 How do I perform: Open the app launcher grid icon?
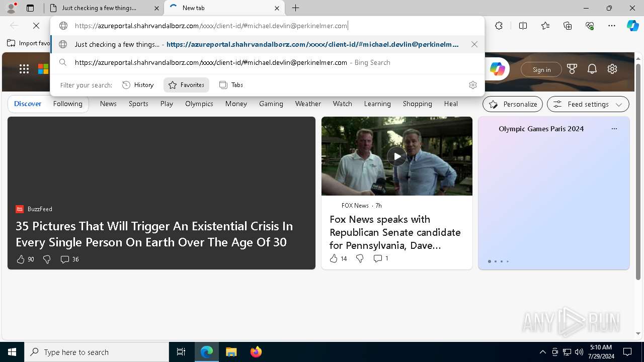24,69
